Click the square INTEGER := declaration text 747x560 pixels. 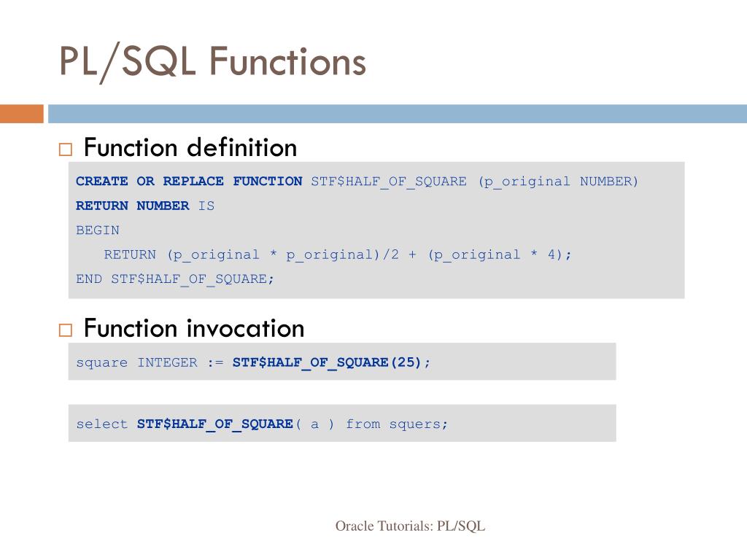click(150, 362)
